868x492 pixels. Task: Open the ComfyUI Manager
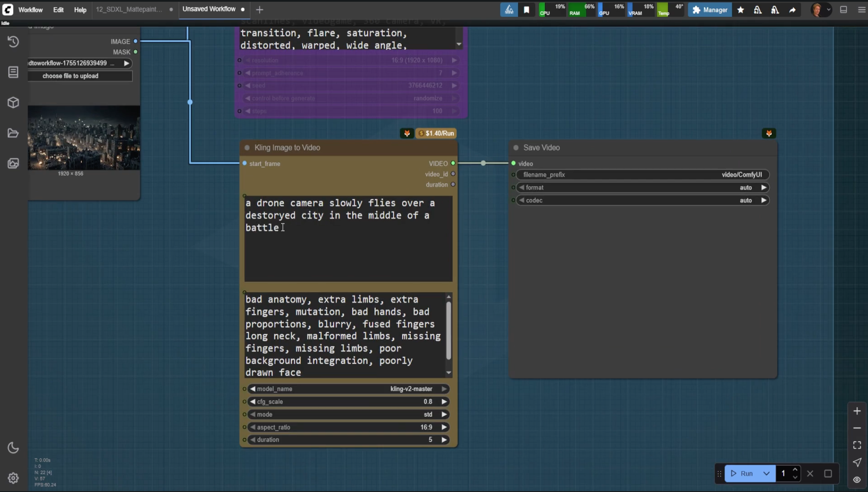709,9
